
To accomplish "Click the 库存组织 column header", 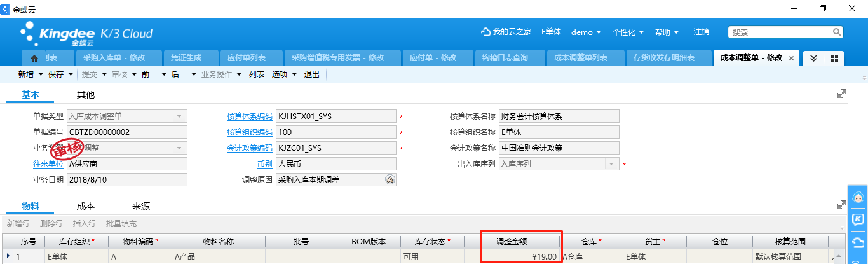I will click(x=76, y=242).
